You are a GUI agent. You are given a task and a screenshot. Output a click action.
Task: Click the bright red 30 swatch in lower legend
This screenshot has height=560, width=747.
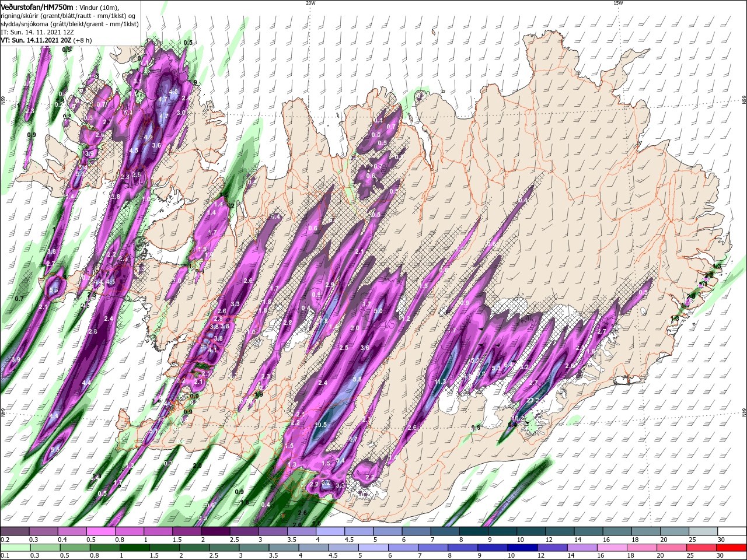point(732,548)
